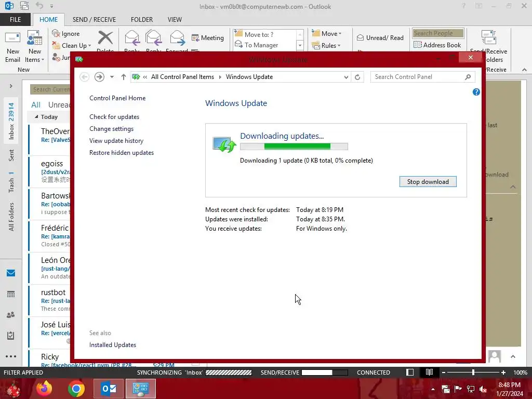
Task: Open the Sent folder in side pane
Action: pyautogui.click(x=11, y=155)
